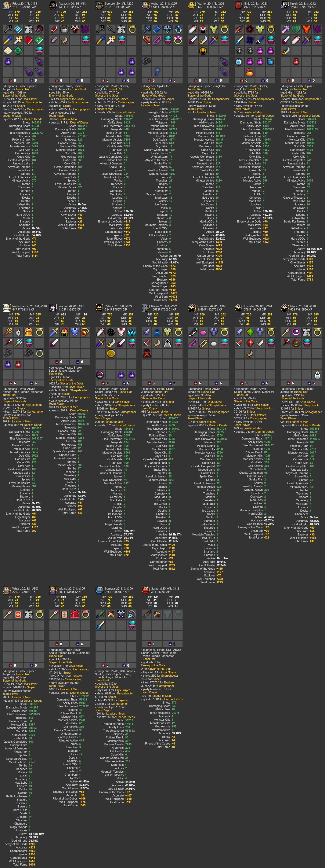Select the Priest's equipped cyan tome

point(19,29)
